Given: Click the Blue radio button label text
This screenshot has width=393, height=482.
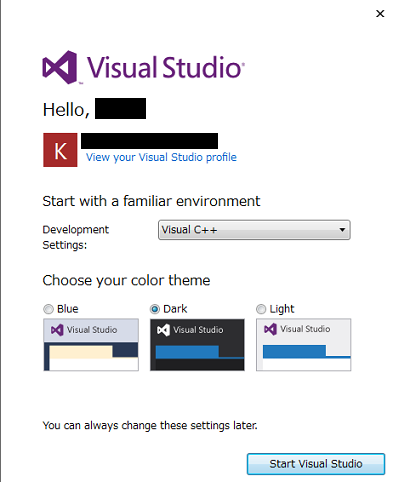Looking at the screenshot, I should [68, 309].
